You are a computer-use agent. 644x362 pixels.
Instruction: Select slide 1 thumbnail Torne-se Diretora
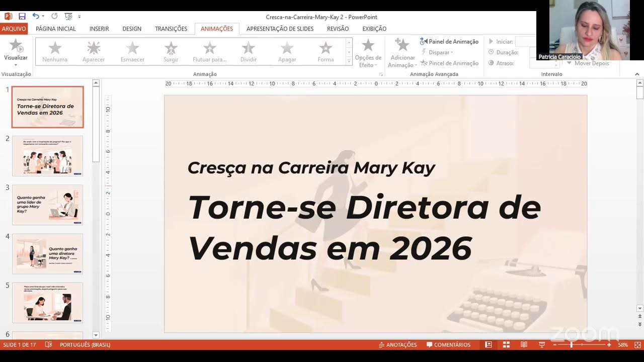[x=48, y=107]
